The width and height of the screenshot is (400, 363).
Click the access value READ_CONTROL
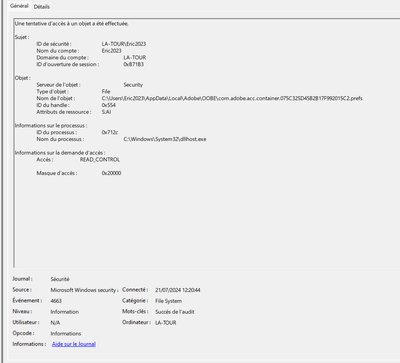coord(100,160)
